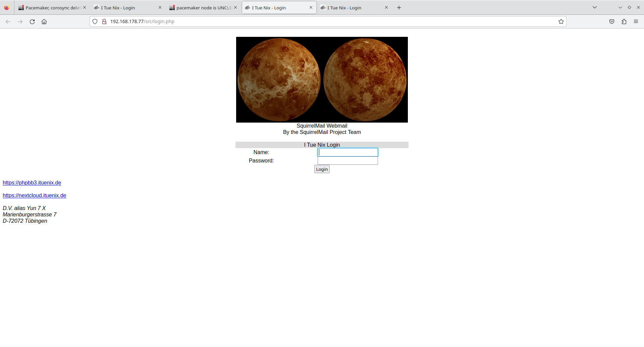Click the SquirrelMail twin planets logo image
The width and height of the screenshot is (644, 347).
click(x=322, y=79)
